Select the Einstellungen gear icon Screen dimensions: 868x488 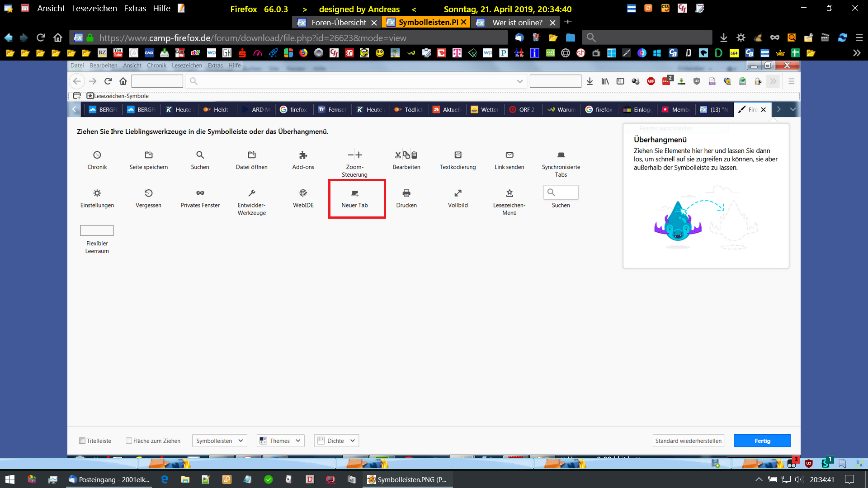point(97,193)
